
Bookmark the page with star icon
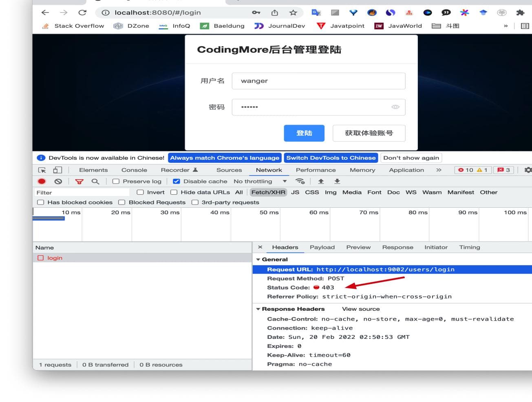(x=293, y=13)
